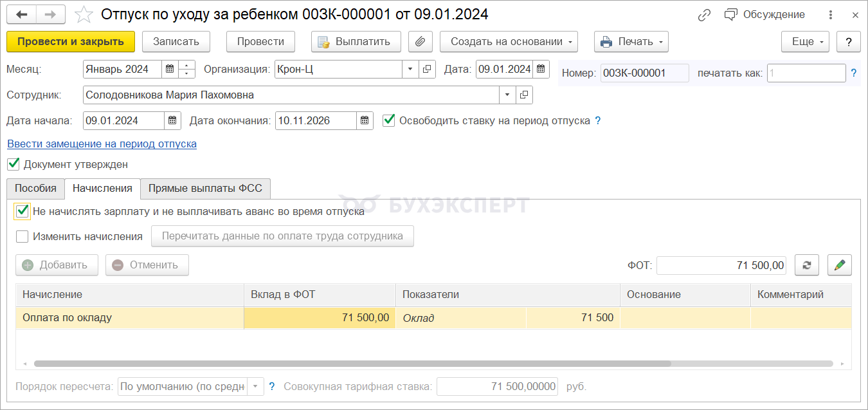Open help with the ? button
The width and height of the screenshot is (868, 410).
point(849,42)
